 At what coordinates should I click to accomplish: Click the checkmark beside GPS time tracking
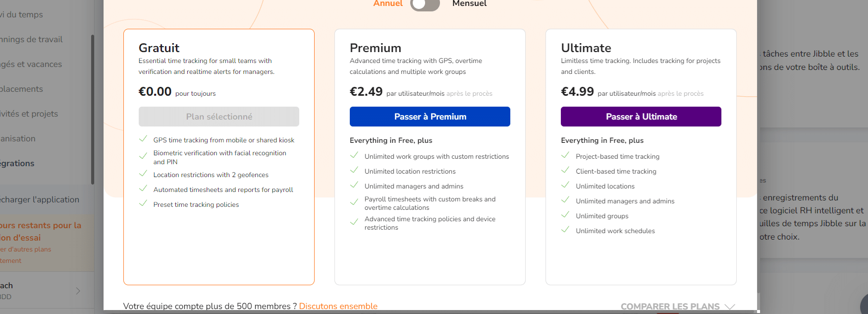(x=143, y=139)
